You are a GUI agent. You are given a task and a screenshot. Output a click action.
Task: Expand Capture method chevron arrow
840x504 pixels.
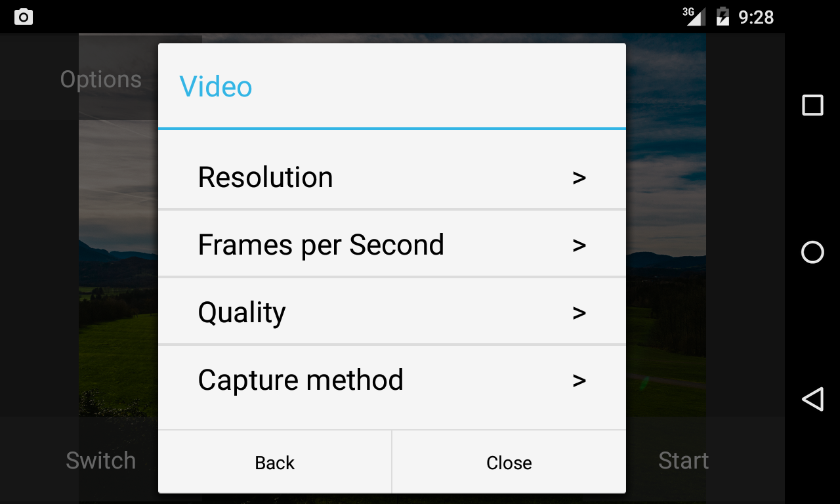click(x=579, y=381)
